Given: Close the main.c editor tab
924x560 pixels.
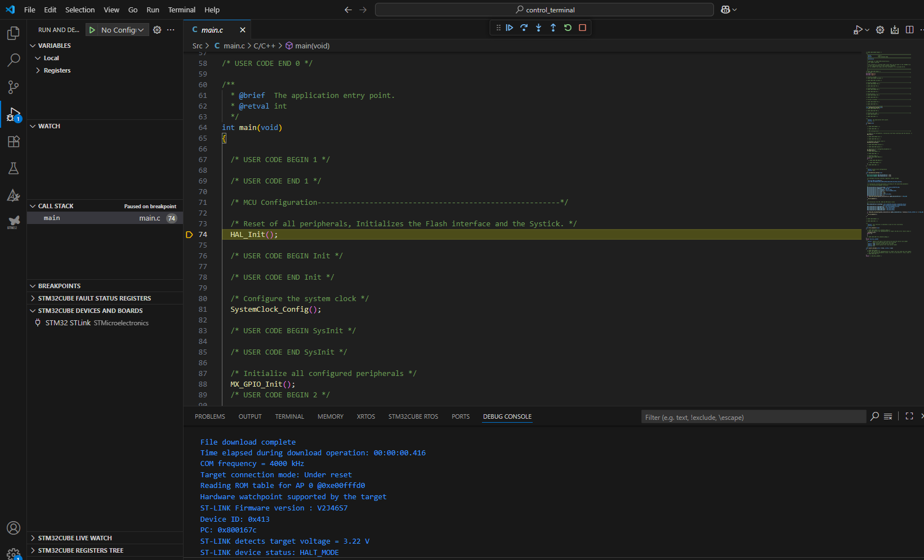Looking at the screenshot, I should click(243, 30).
